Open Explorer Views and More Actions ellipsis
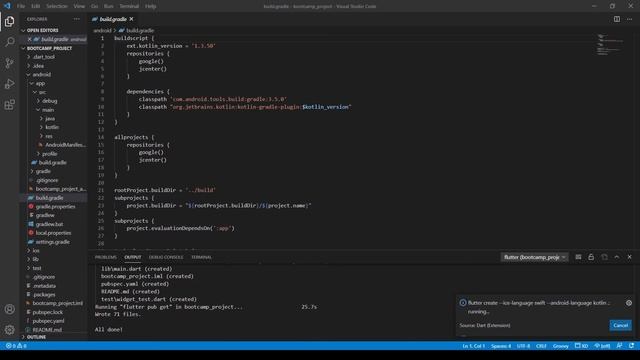This screenshot has height=360, width=640. coord(77,19)
